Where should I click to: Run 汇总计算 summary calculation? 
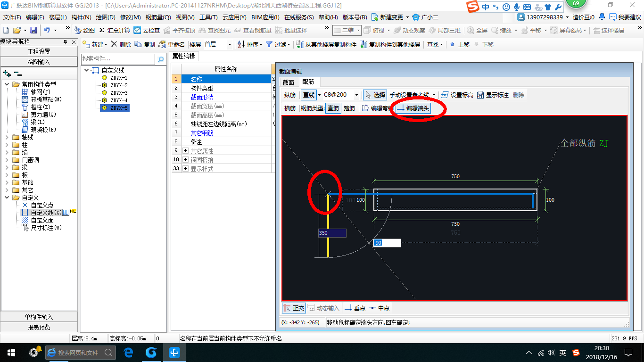coord(115,30)
